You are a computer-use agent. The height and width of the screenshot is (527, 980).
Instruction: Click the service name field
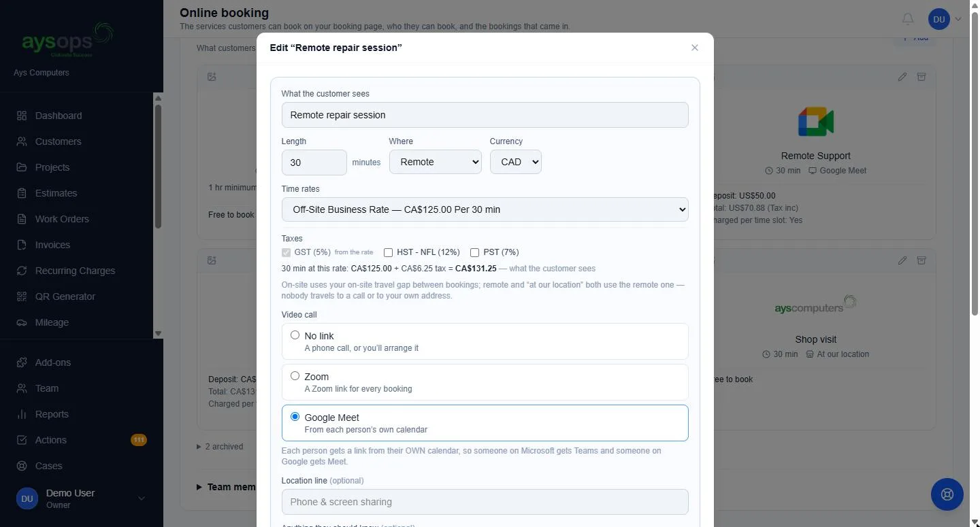[485, 115]
